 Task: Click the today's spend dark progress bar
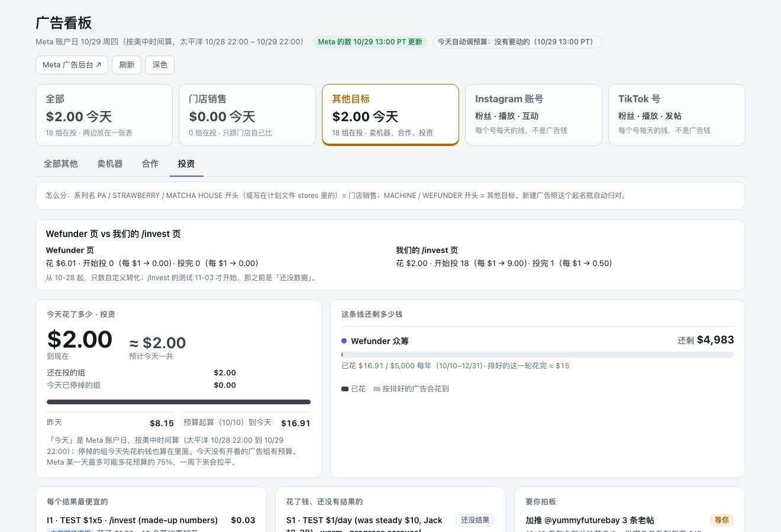(x=179, y=402)
